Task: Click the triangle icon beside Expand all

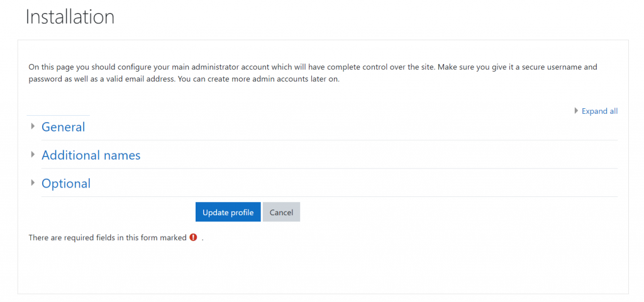Action: click(x=576, y=111)
